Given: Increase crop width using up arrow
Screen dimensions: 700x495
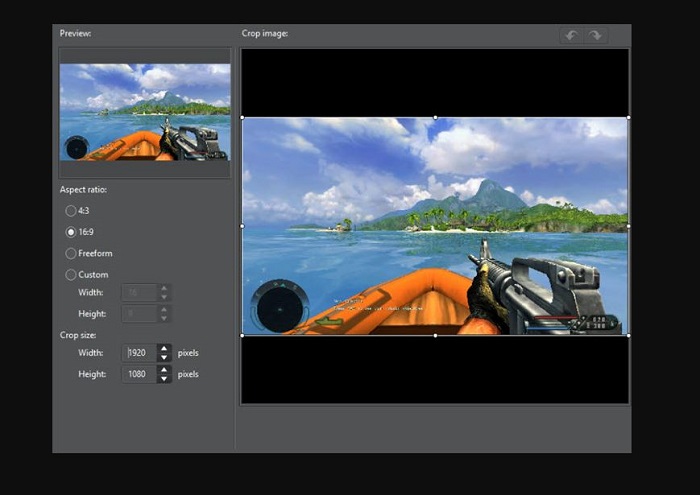Looking at the screenshot, I should point(164,349).
